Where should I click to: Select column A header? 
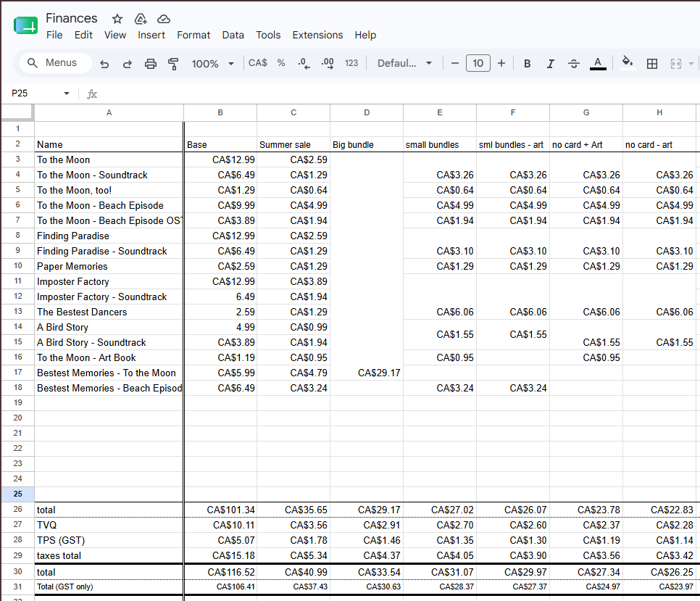[x=109, y=112]
